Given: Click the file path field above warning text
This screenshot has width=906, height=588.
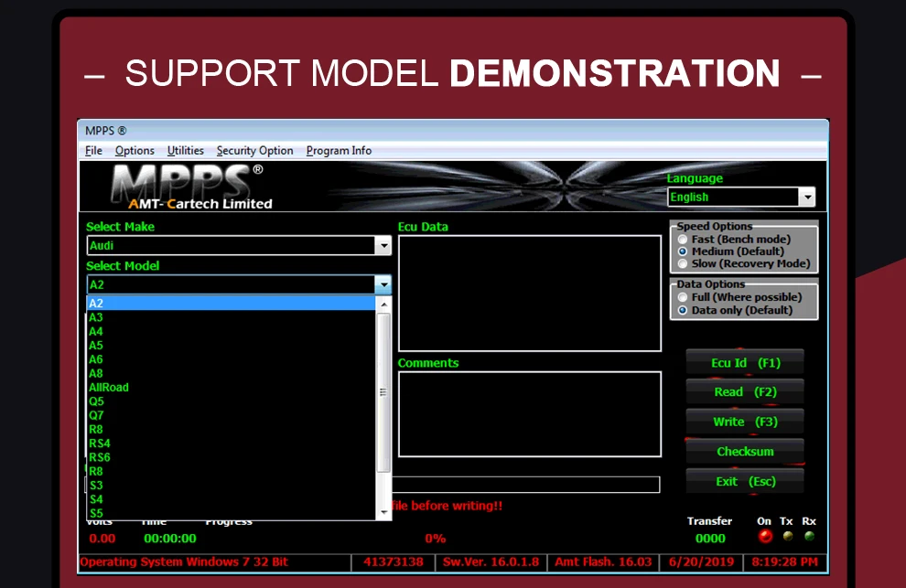Looking at the screenshot, I should [x=526, y=485].
